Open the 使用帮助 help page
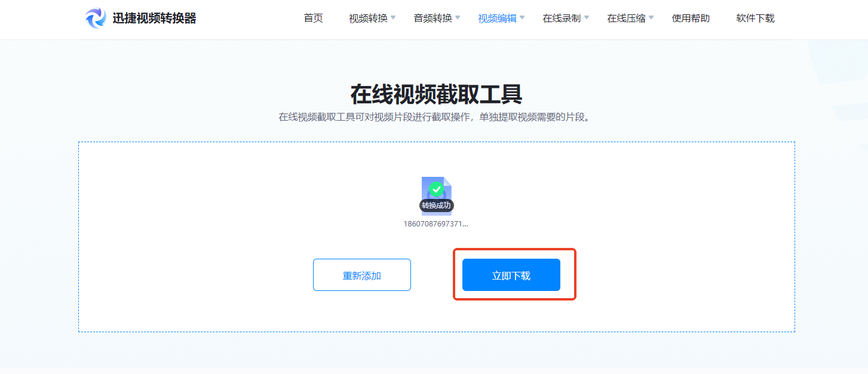 (x=691, y=19)
